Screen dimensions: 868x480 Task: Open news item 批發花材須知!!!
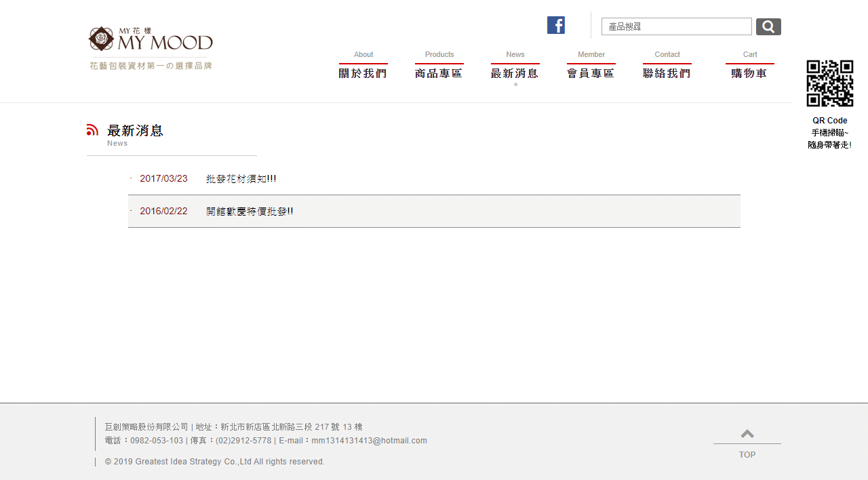click(x=241, y=179)
